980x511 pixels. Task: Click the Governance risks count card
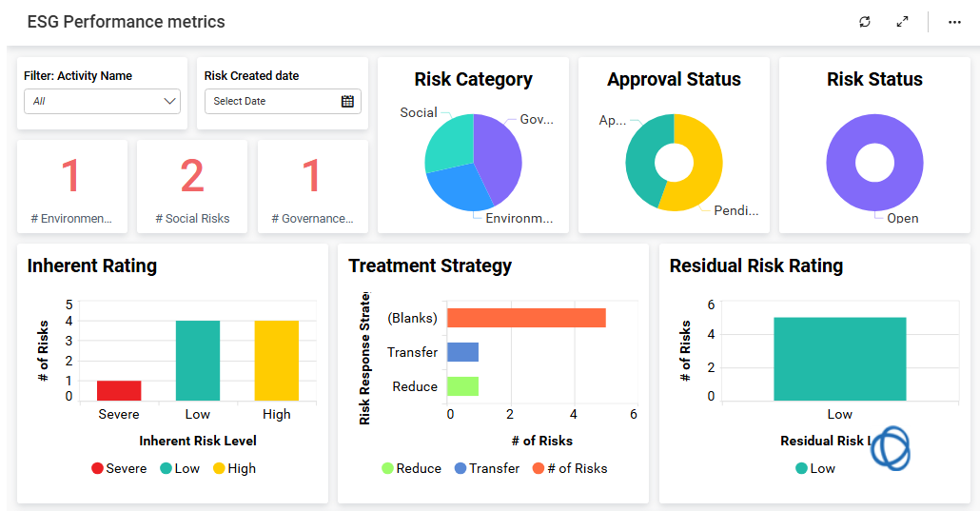coord(312,187)
